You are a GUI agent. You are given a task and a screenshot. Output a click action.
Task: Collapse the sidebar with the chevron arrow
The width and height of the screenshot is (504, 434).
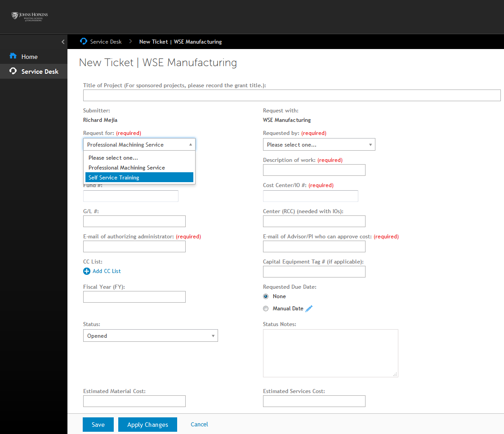click(63, 42)
